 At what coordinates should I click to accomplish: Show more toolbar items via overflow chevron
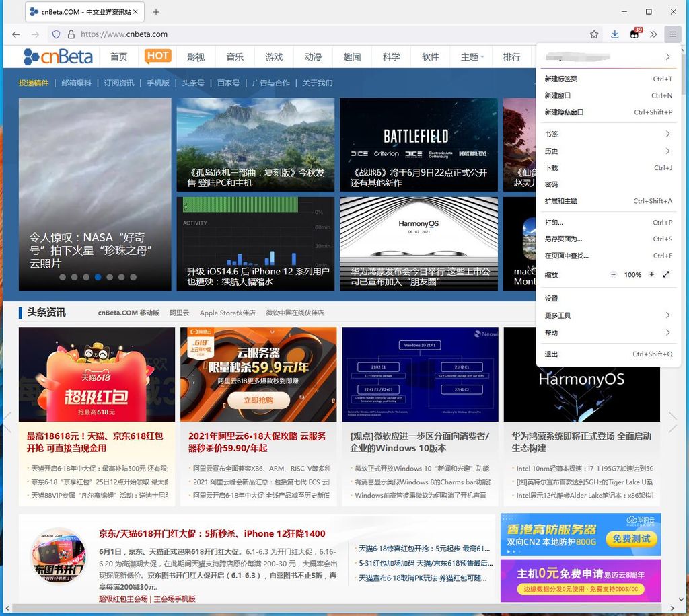653,34
